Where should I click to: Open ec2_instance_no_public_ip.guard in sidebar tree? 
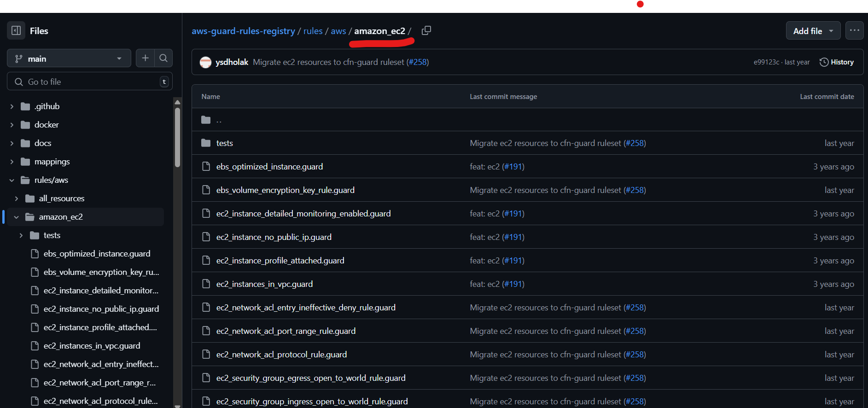pos(101,309)
